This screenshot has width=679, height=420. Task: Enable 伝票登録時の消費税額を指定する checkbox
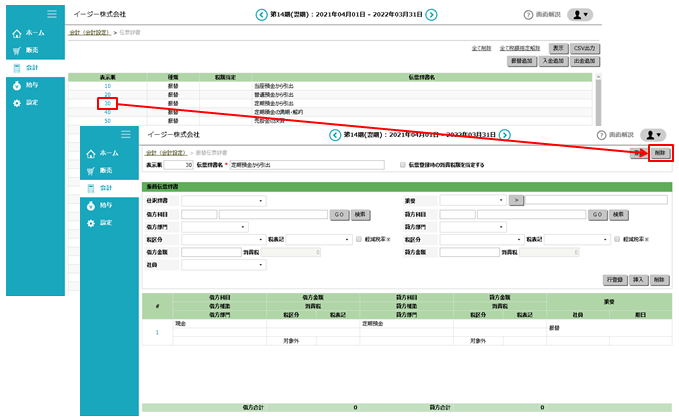coord(402,165)
